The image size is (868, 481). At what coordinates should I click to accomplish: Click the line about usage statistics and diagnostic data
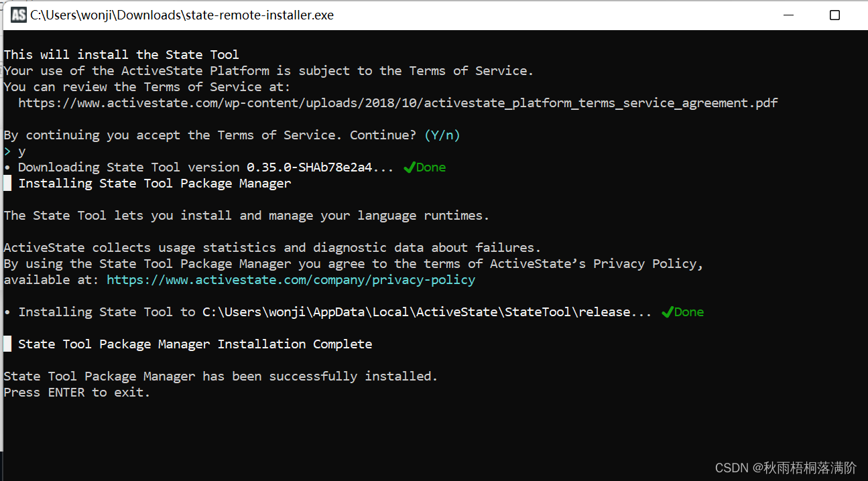[x=272, y=248]
